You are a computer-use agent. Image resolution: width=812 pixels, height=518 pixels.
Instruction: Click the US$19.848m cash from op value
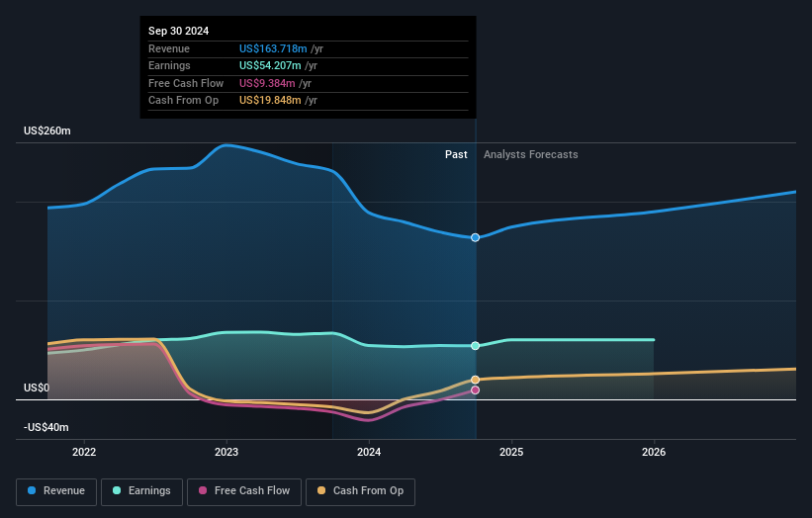click(x=270, y=101)
